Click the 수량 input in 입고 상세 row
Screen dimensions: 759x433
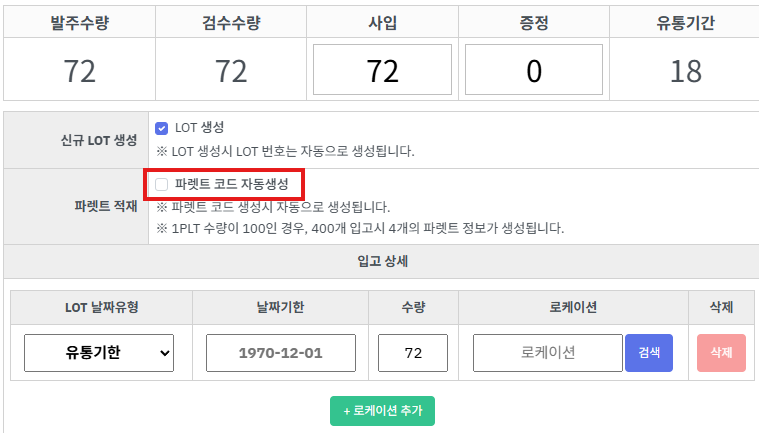pyautogui.click(x=412, y=353)
